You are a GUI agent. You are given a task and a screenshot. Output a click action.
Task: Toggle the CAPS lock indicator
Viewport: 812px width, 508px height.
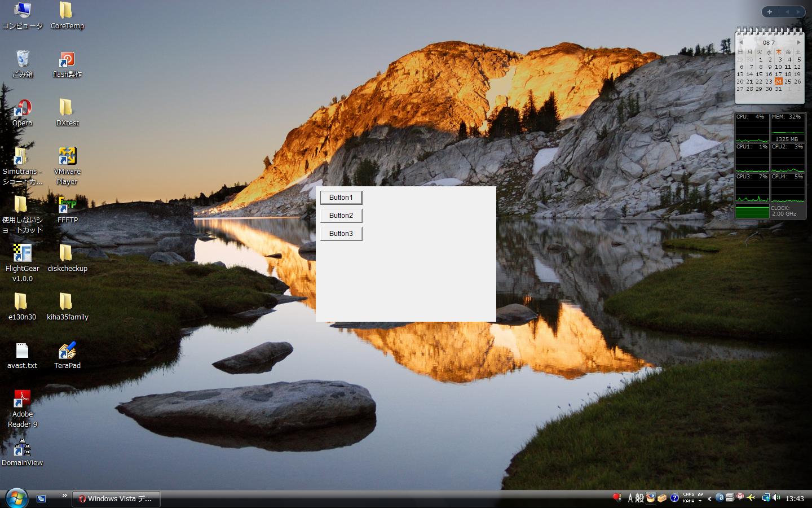pyautogui.click(x=689, y=495)
